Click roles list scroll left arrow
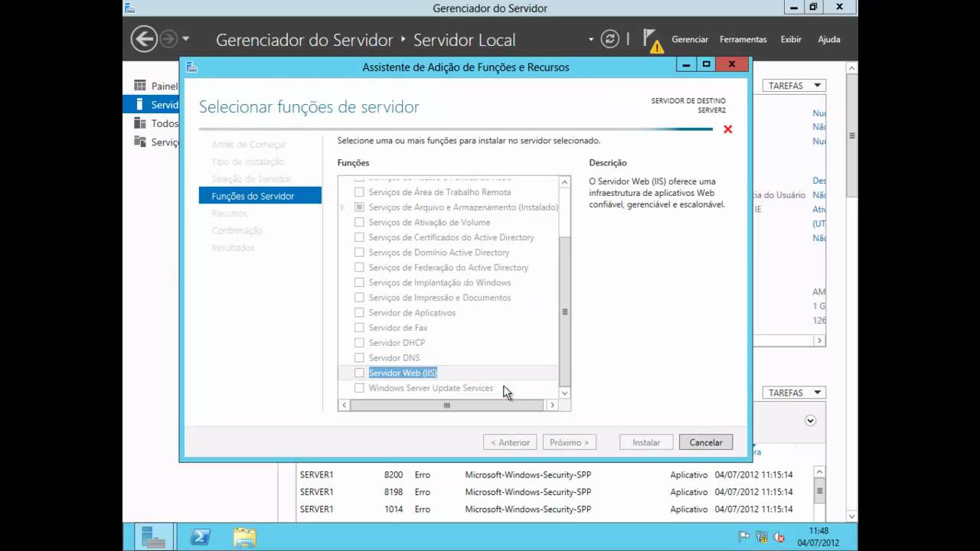The width and height of the screenshot is (980, 551). point(344,405)
